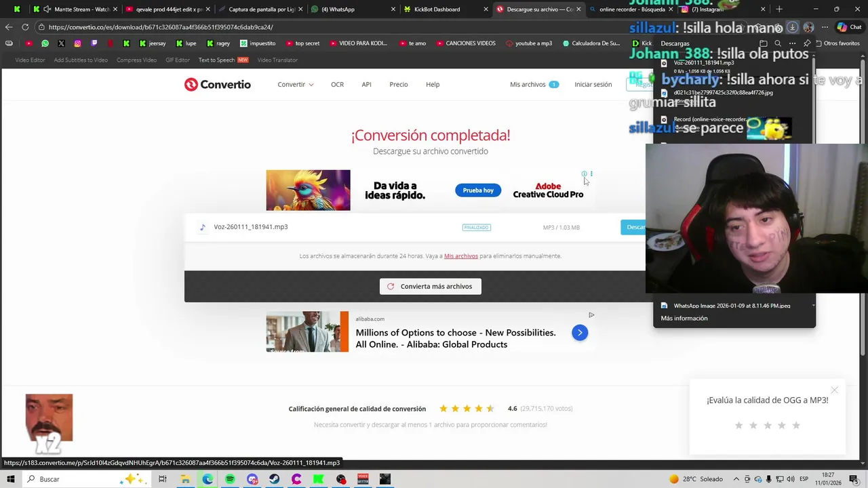Select the fifth star in rating popup
868x488 pixels.
pos(796,425)
